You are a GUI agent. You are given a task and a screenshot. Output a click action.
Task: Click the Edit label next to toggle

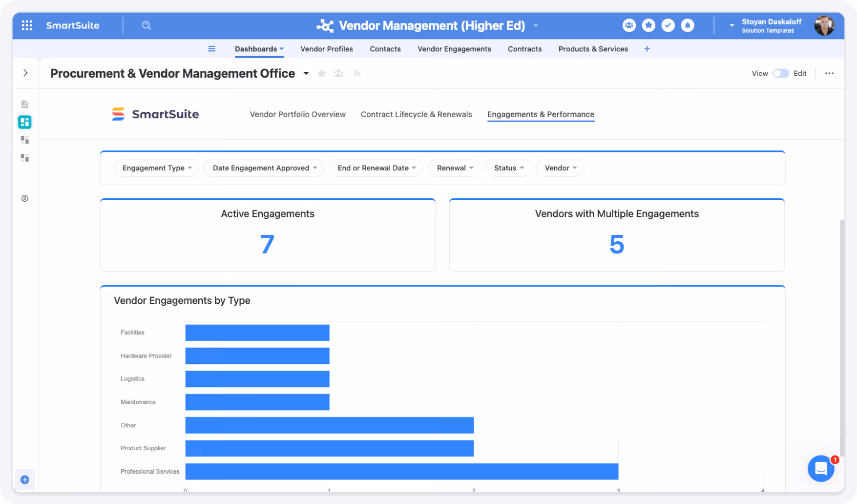[x=800, y=73]
